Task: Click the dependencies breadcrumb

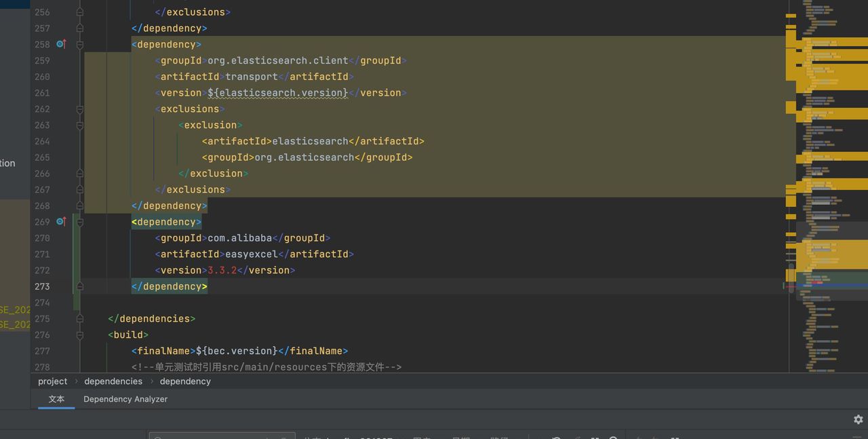Action: pyautogui.click(x=113, y=381)
